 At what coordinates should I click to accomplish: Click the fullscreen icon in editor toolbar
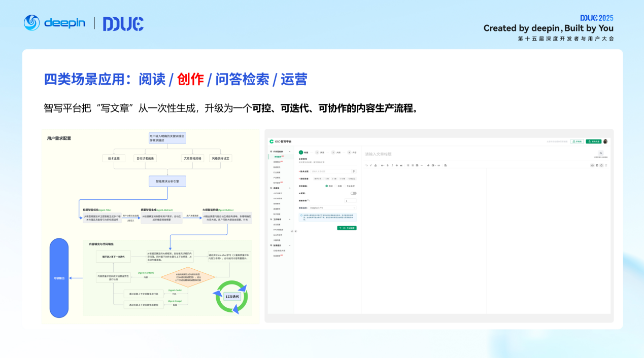click(606, 165)
